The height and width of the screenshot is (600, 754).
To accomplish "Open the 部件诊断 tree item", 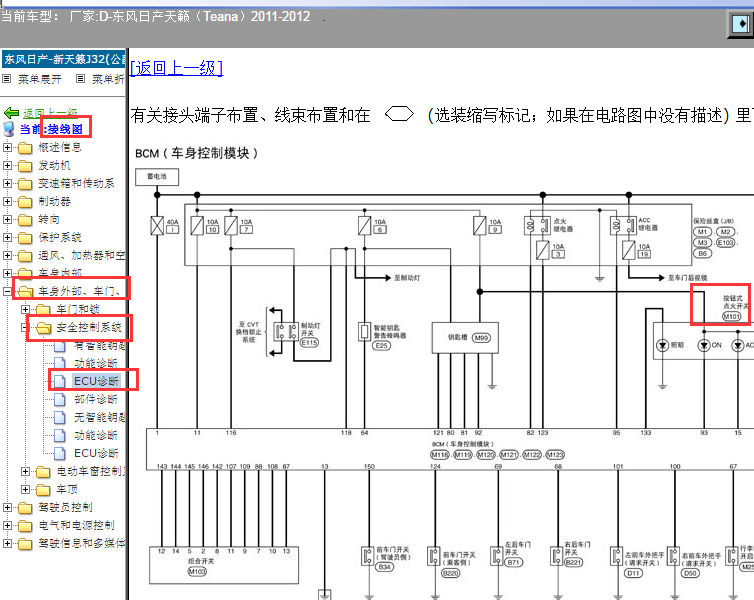I will (96, 399).
